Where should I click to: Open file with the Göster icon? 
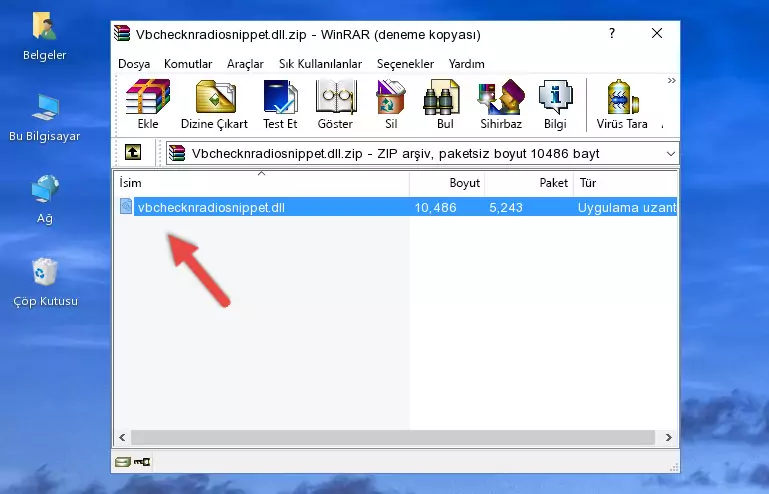335,104
